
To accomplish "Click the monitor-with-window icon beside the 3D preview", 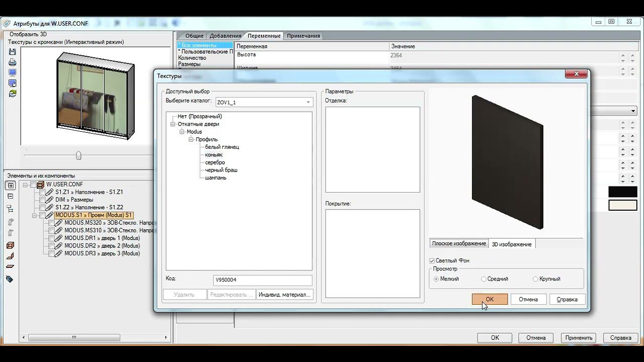I will click(12, 83).
